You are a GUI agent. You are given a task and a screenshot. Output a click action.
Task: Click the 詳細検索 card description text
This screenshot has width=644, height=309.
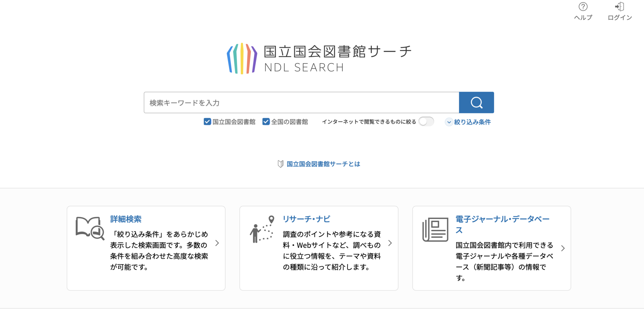(x=159, y=251)
